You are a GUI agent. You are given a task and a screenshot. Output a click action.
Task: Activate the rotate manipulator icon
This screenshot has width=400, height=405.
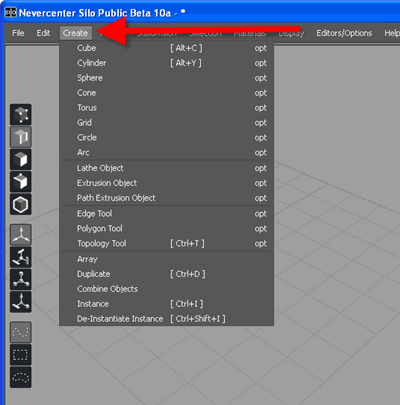21,257
